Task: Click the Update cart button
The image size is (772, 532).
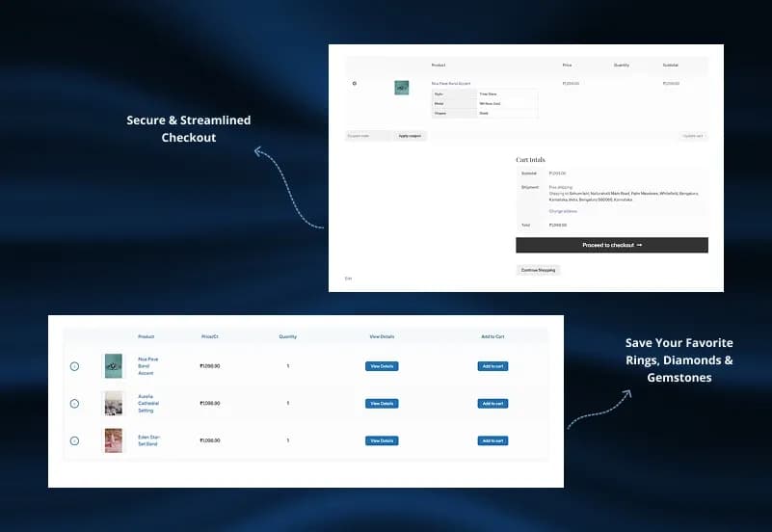Action: point(694,136)
